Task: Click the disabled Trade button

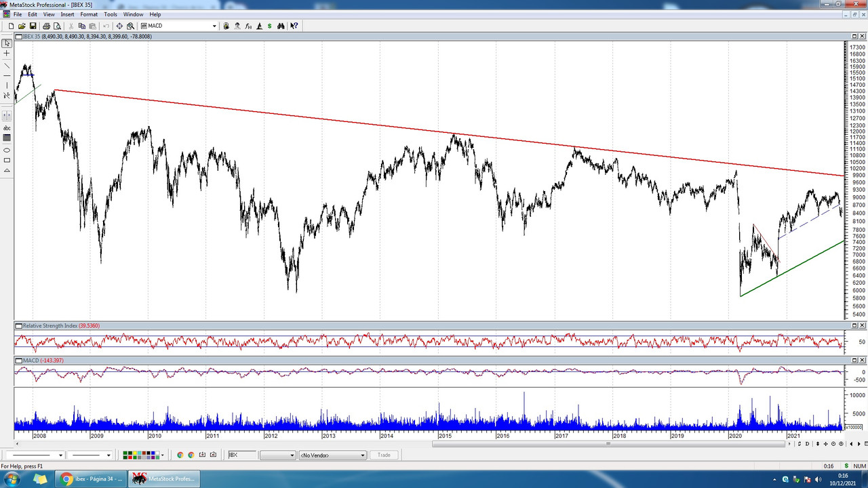Action: click(x=384, y=455)
